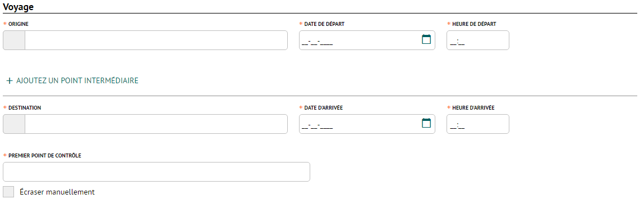Click the DESTINATION field label
This screenshot has width=644, height=203.
click(x=25, y=107)
